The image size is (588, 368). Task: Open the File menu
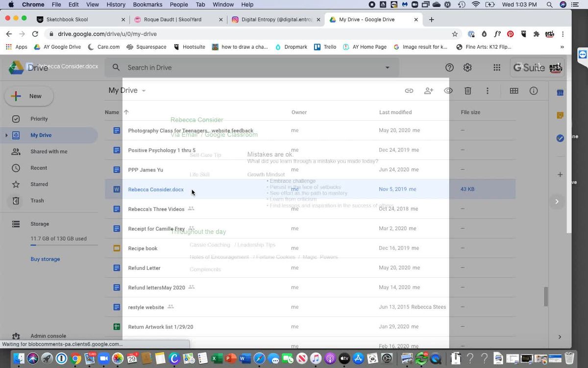click(56, 4)
